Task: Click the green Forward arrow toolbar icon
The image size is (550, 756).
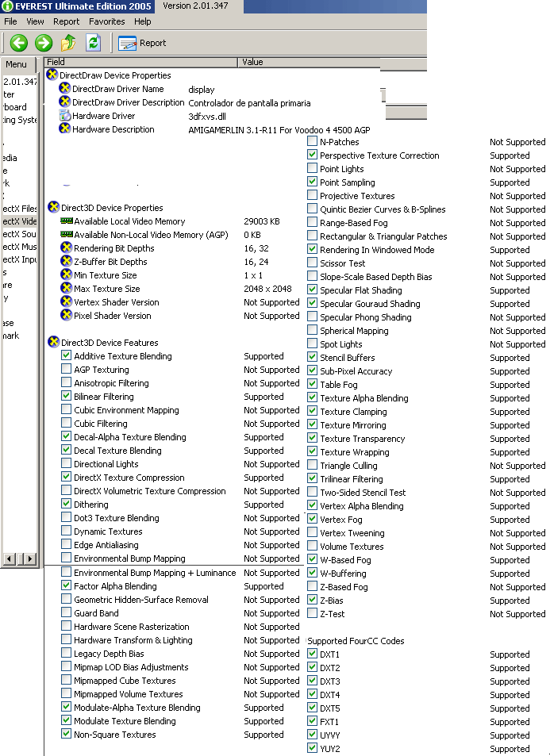Action: coord(44,43)
